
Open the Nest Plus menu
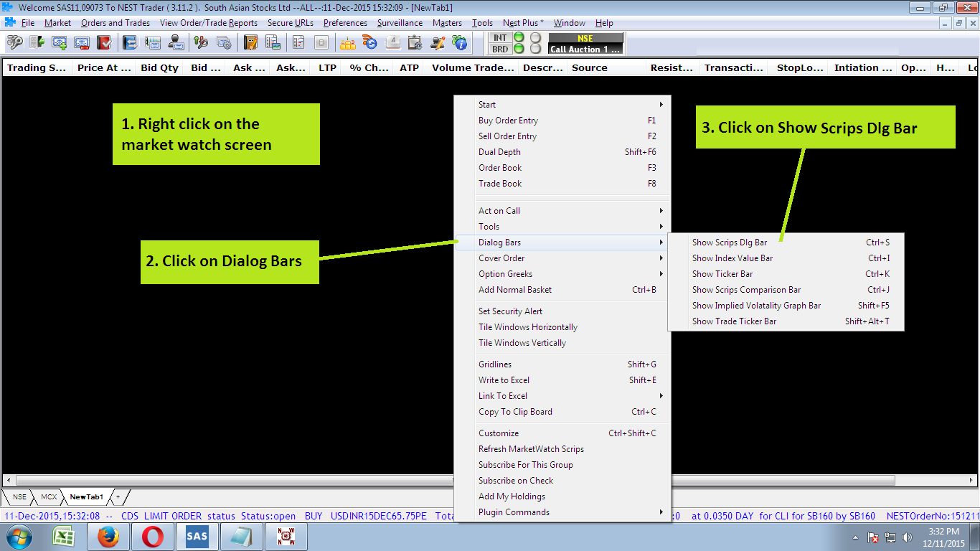tap(523, 23)
